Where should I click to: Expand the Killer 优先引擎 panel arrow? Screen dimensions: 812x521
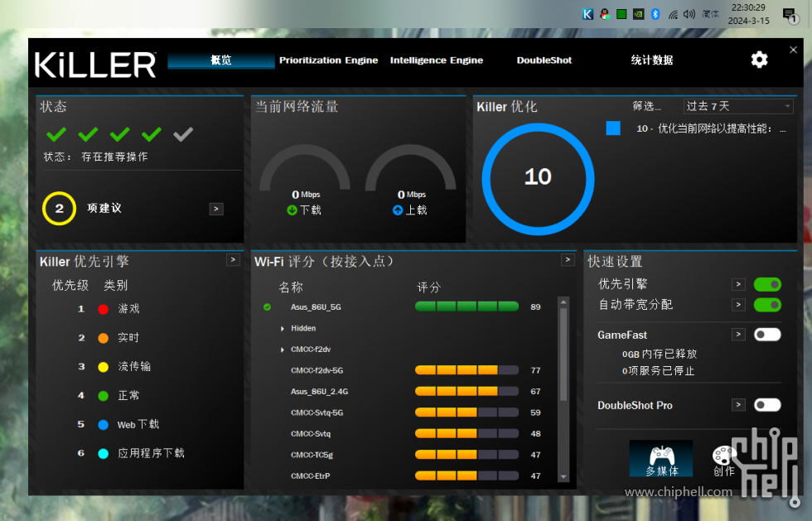(x=233, y=260)
